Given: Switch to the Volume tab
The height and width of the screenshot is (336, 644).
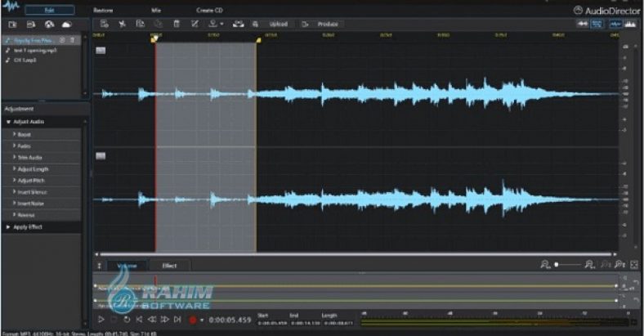Looking at the screenshot, I should 127,266.
